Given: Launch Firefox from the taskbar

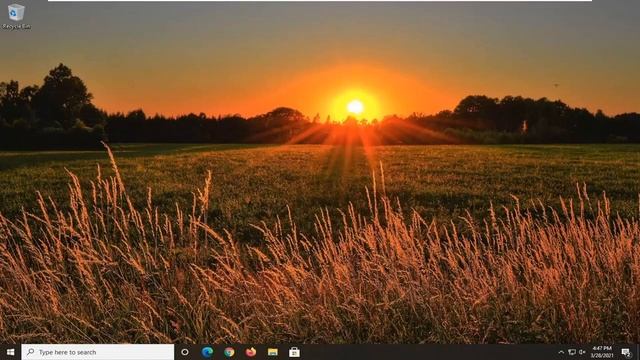Looking at the screenshot, I should click(251, 352).
